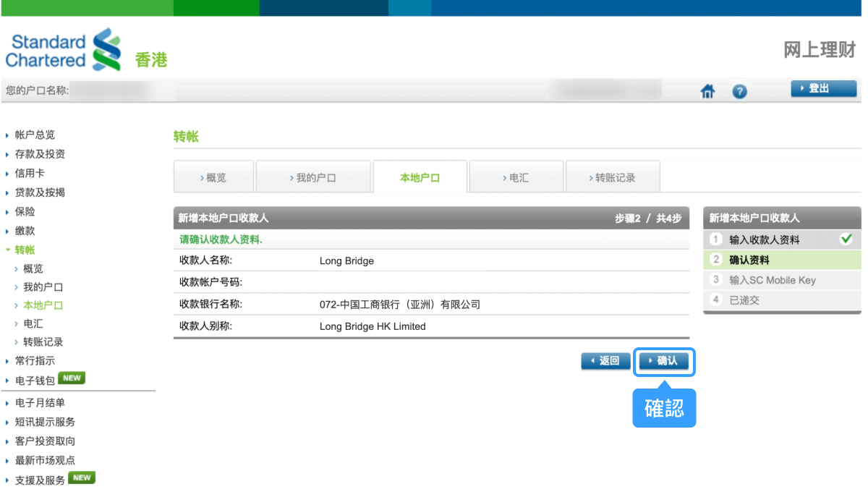868x492 pixels.
Task: Click 请确认收款人资料 instruction text
Action: 221,239
